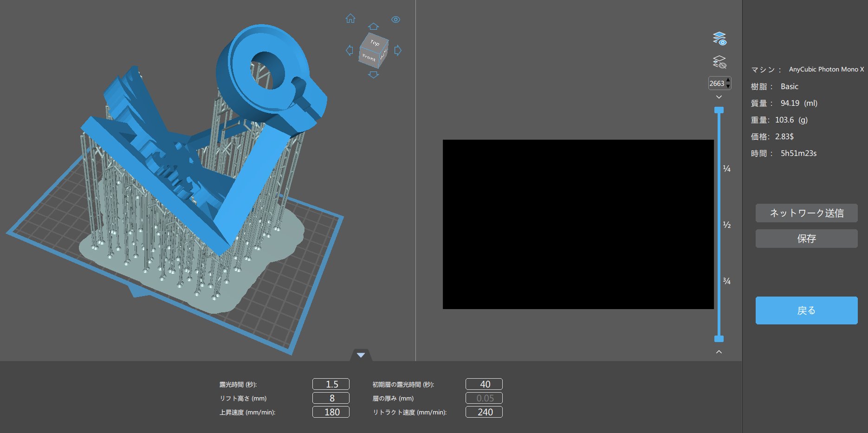
Task: Click the Top face of the view cube
Action: coord(375,43)
